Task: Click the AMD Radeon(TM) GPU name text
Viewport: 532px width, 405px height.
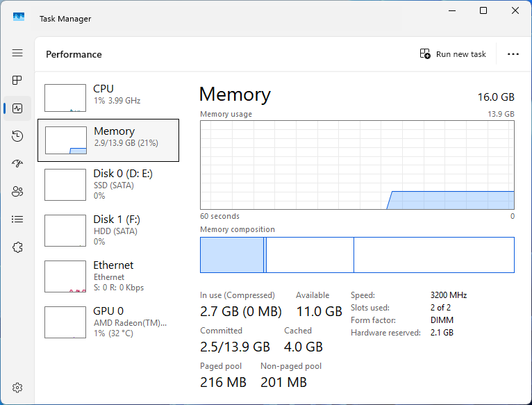Action: (x=131, y=323)
